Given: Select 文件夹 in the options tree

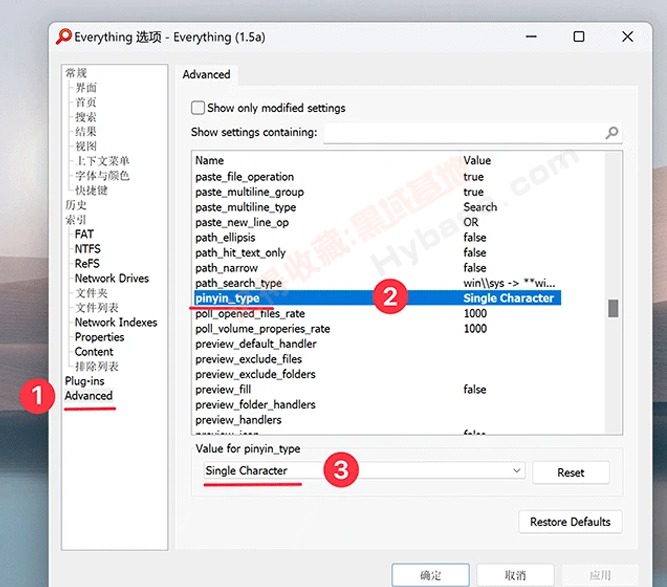Looking at the screenshot, I should (91, 293).
